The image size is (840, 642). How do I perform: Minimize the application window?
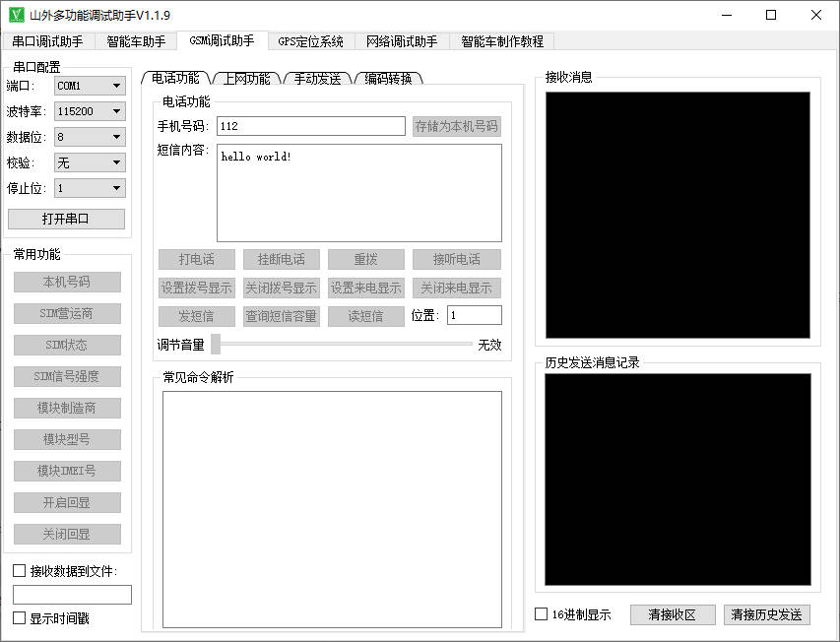click(727, 15)
